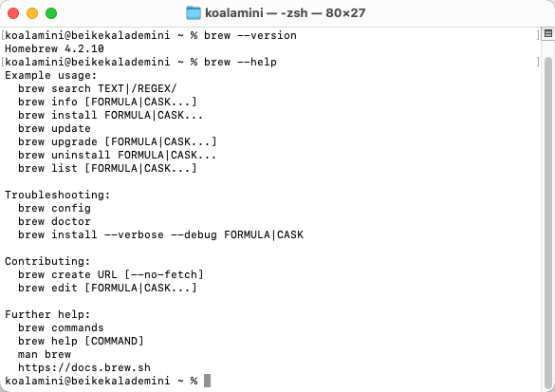Image resolution: width=555 pixels, height=392 pixels.
Task: Click the brew search TEXT|/REGEX/ line
Action: (x=98, y=88)
